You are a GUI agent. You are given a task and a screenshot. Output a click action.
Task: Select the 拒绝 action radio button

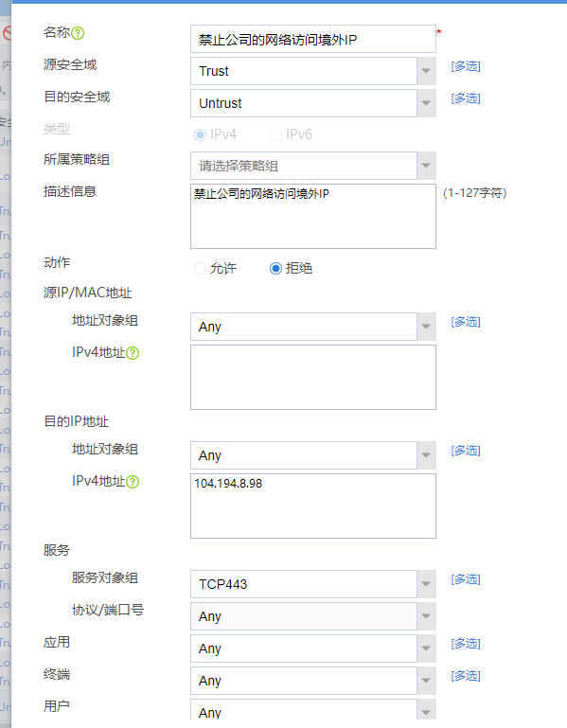click(275, 268)
